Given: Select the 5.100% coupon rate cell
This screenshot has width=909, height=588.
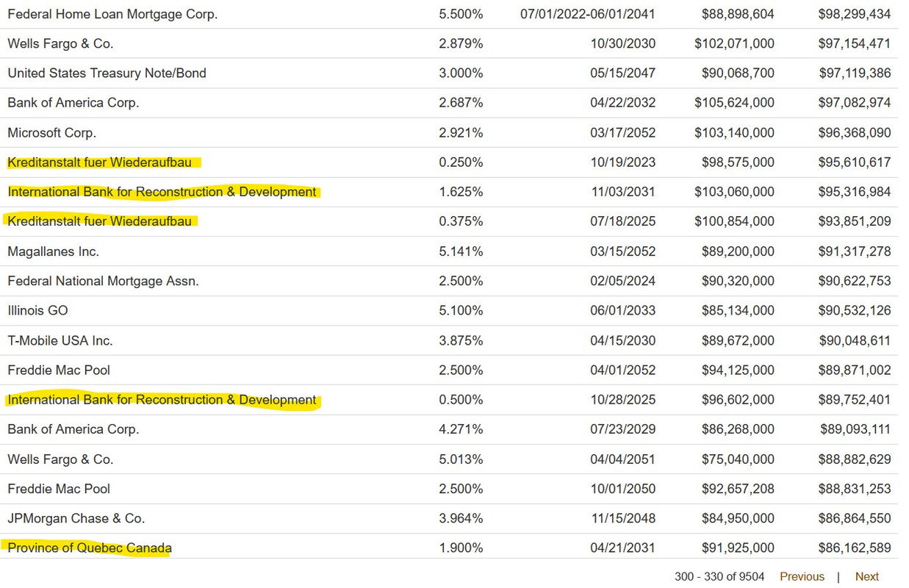Looking at the screenshot, I should coord(461,310).
